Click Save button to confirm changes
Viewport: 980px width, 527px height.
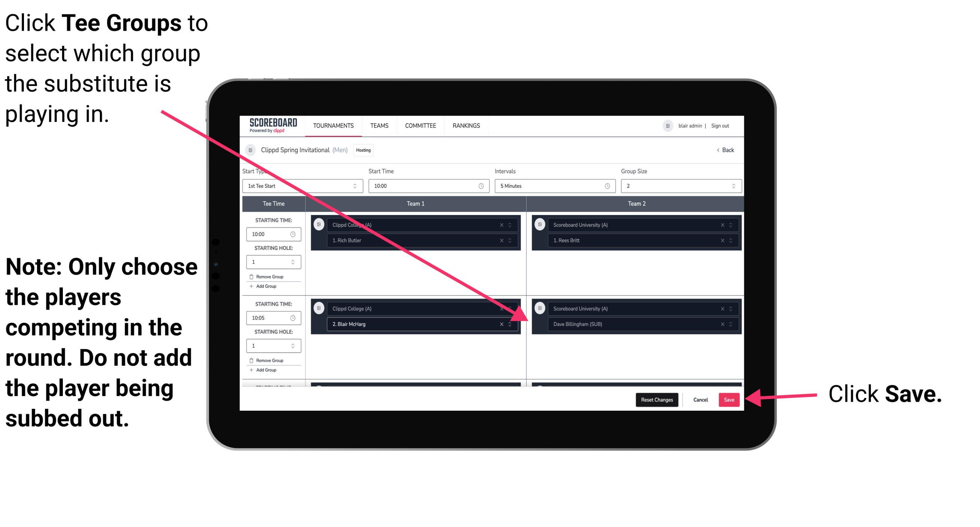(x=729, y=400)
